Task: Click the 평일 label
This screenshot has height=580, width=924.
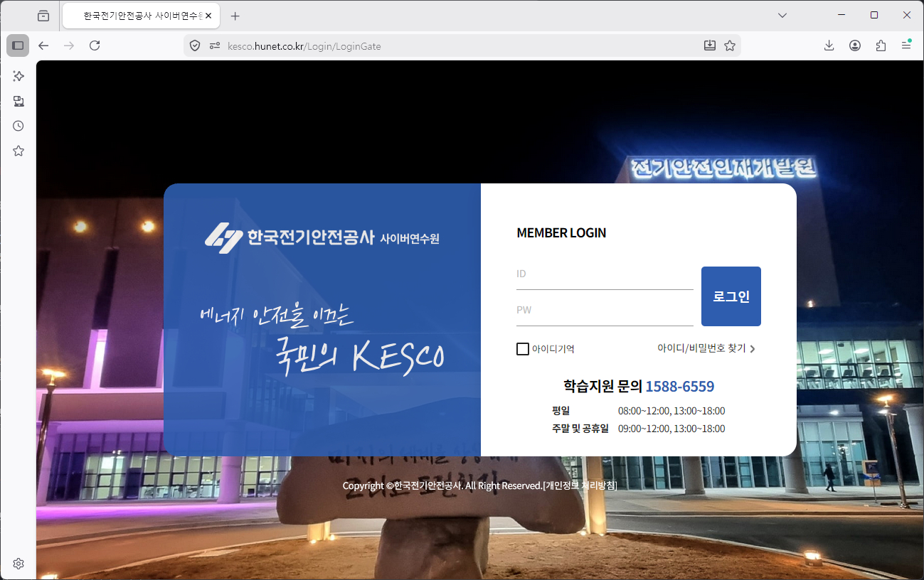Action: (x=561, y=411)
